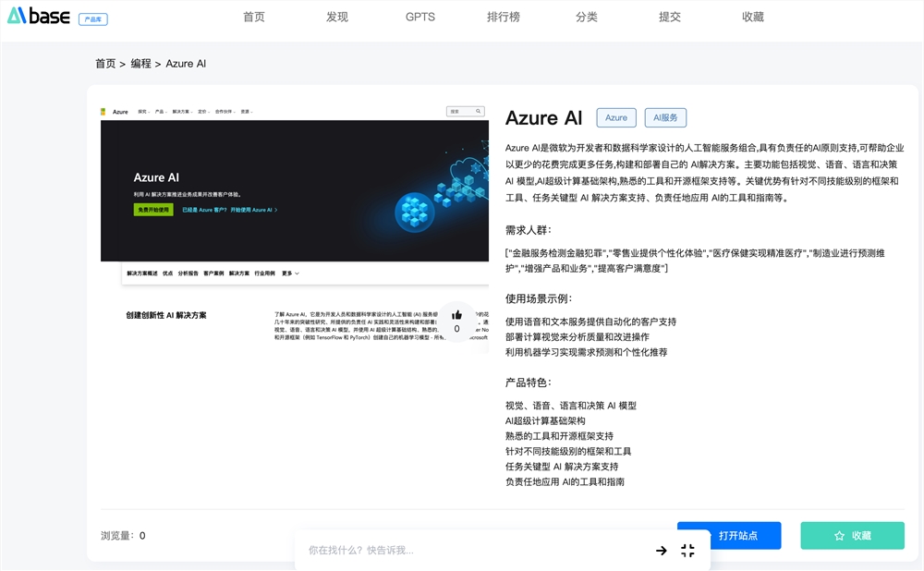
Task: Click the thumbs-up like icon
Action: (456, 315)
